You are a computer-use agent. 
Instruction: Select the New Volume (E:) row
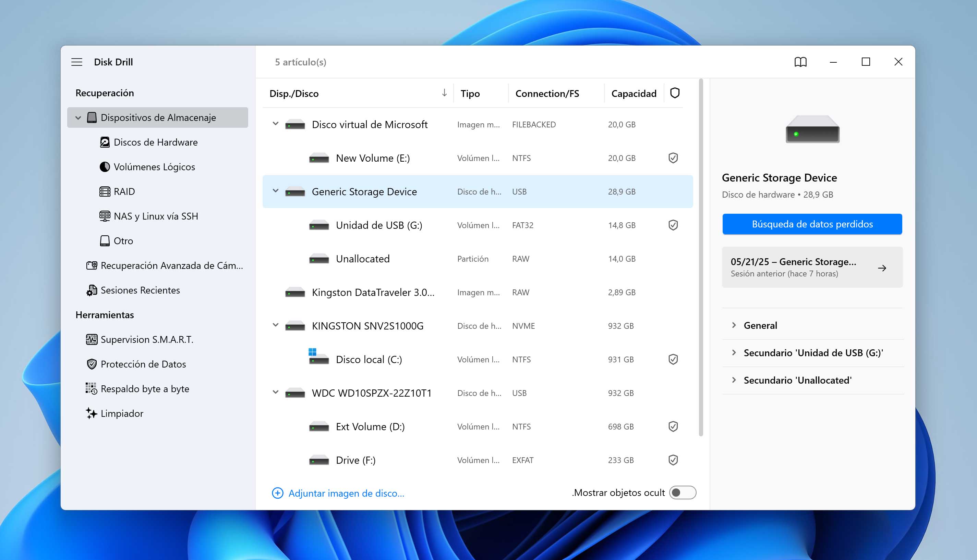(x=478, y=158)
